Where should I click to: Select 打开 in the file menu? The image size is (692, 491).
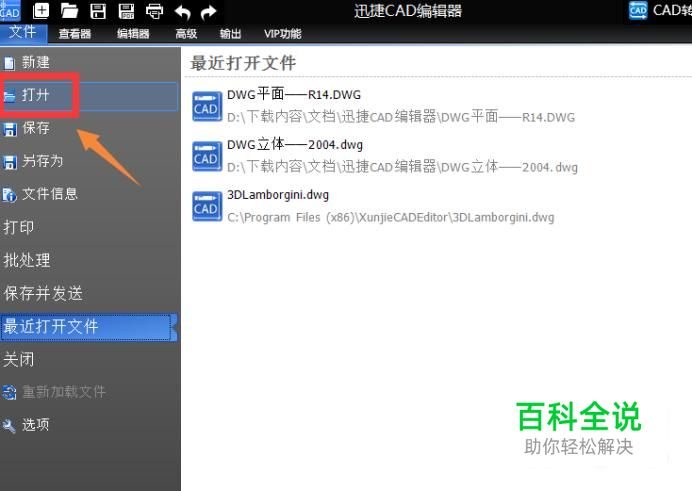[90, 95]
